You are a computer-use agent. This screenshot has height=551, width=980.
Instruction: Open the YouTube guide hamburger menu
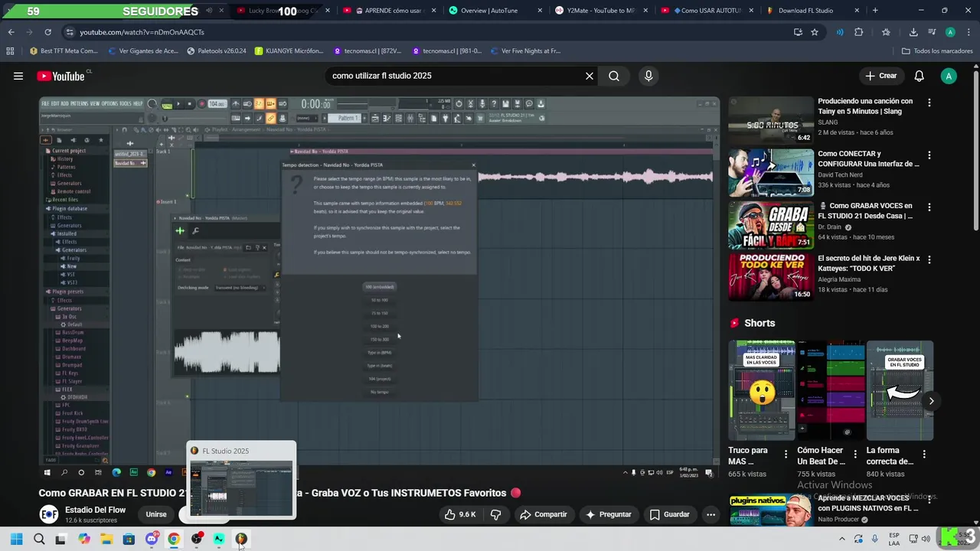[18, 76]
